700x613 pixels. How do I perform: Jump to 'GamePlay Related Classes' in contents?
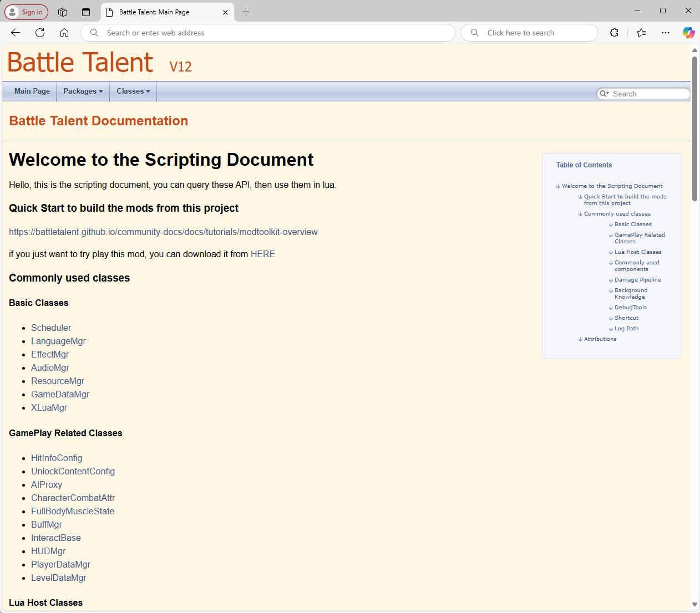pos(640,238)
